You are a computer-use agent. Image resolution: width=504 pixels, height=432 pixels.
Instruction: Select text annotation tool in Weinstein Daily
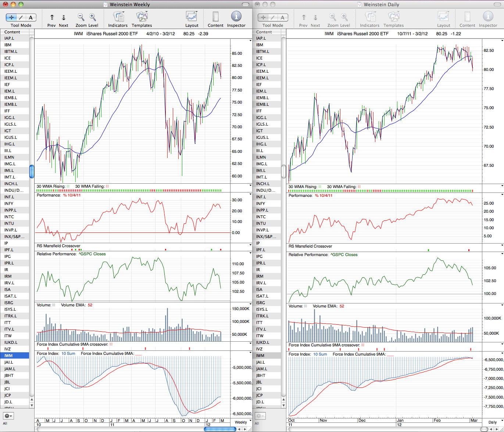pos(282,17)
